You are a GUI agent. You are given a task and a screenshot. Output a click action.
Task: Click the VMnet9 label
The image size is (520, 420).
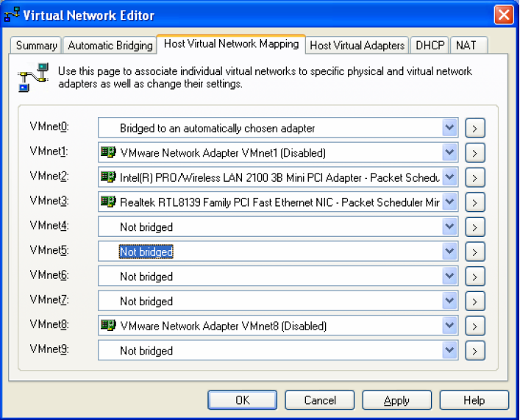coord(49,349)
